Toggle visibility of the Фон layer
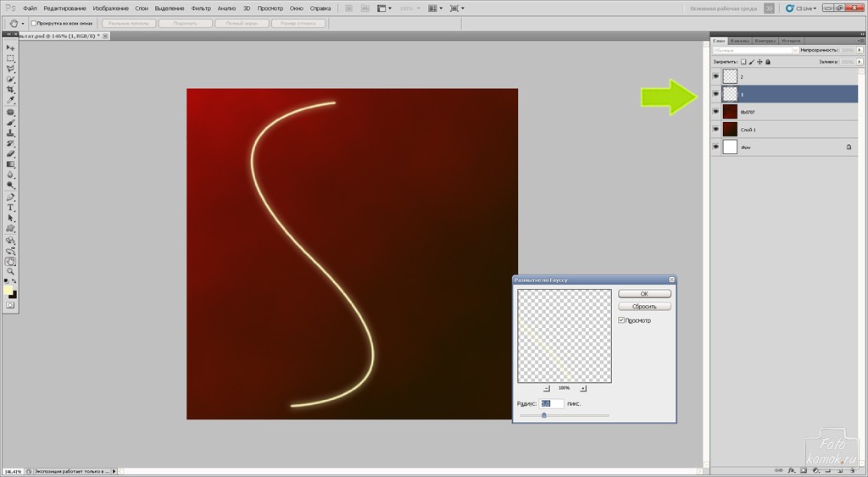The width and height of the screenshot is (868, 477). click(716, 147)
